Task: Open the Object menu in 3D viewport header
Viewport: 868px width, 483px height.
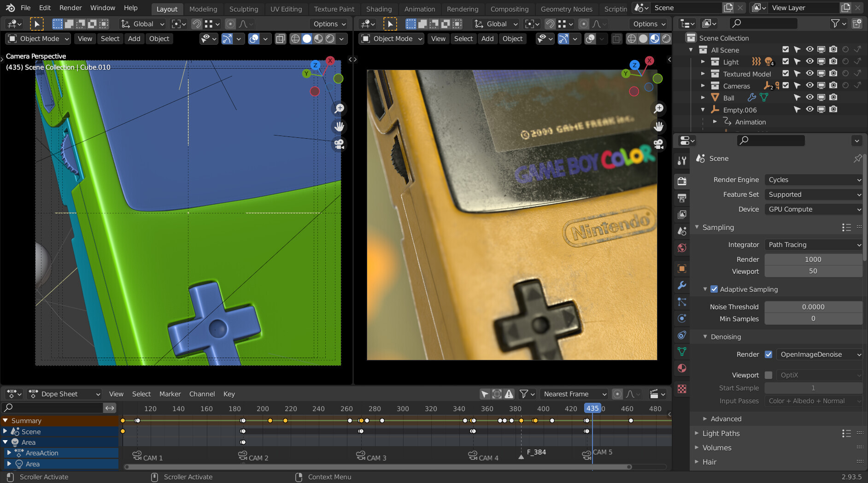Action: tap(159, 39)
